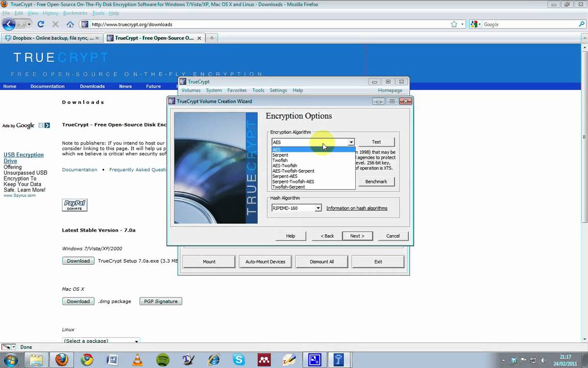The image size is (588, 368).
Task: Click the Windows Download button
Action: pyautogui.click(x=79, y=261)
